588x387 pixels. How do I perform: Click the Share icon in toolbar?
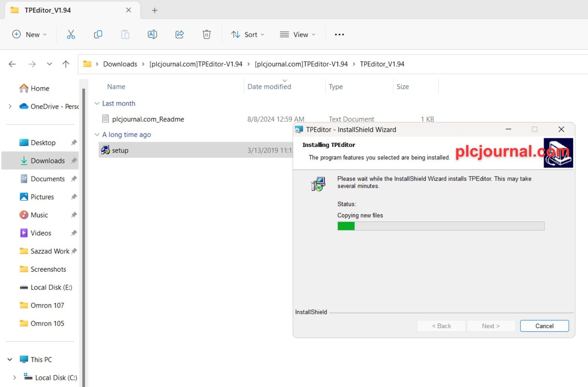pos(180,34)
